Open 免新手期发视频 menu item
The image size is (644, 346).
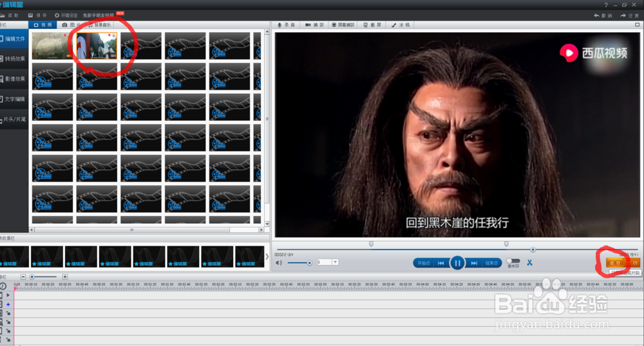[x=98, y=15]
